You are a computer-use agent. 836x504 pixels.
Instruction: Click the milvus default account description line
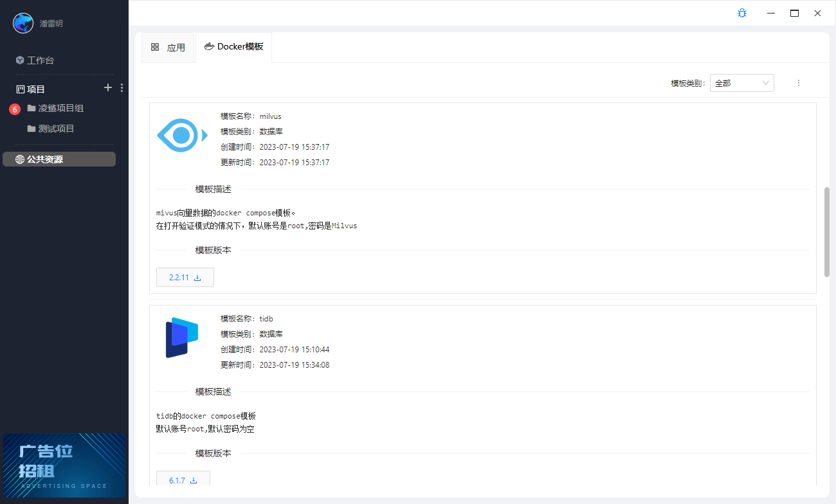click(257, 226)
